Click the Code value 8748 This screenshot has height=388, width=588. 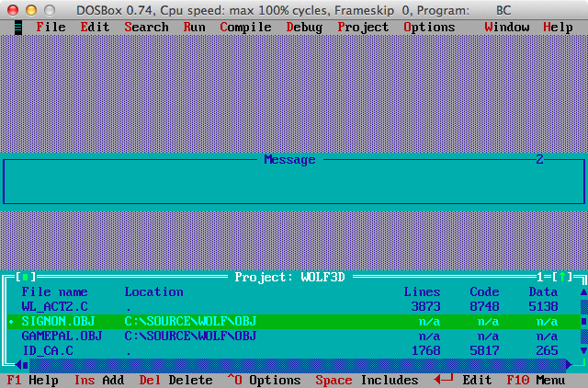click(x=484, y=306)
